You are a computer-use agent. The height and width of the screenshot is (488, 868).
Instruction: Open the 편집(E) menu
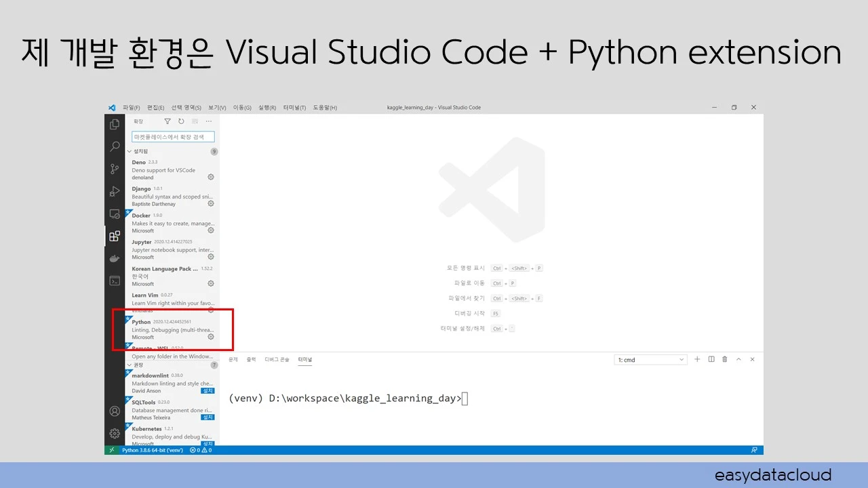pyautogui.click(x=156, y=107)
